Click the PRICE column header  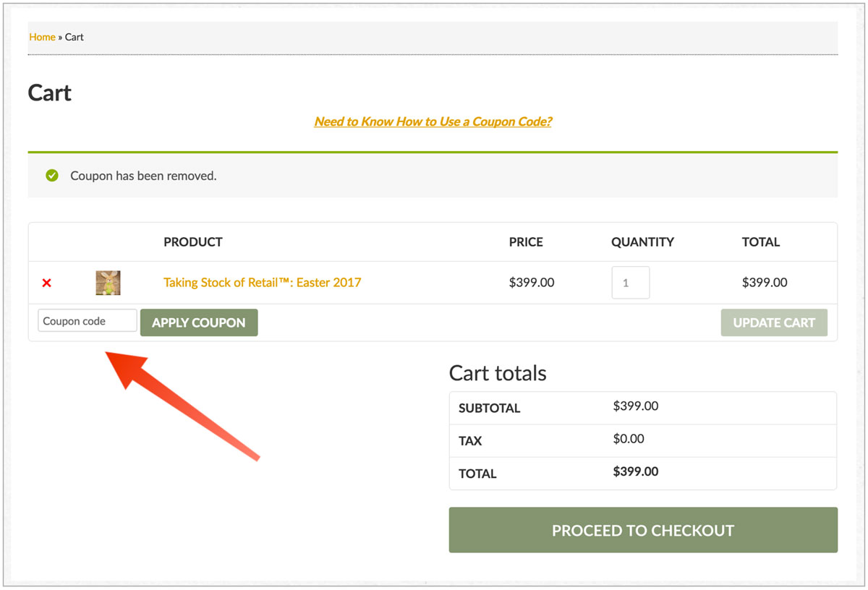(x=525, y=241)
